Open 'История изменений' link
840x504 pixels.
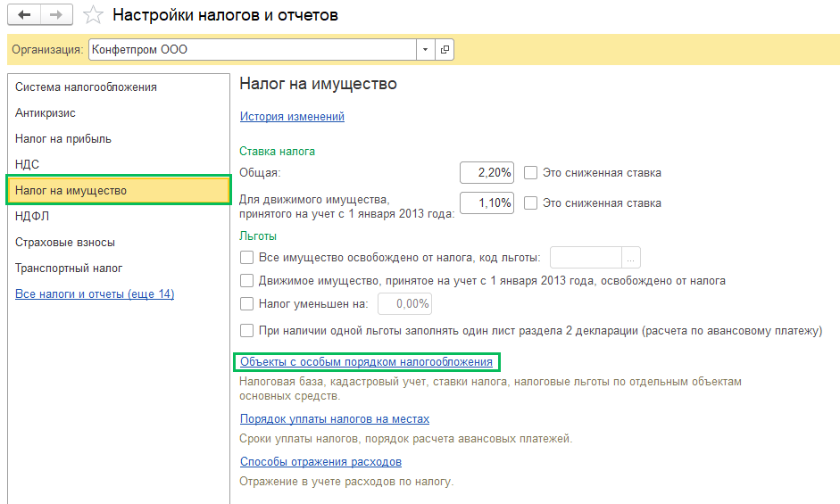tap(292, 117)
